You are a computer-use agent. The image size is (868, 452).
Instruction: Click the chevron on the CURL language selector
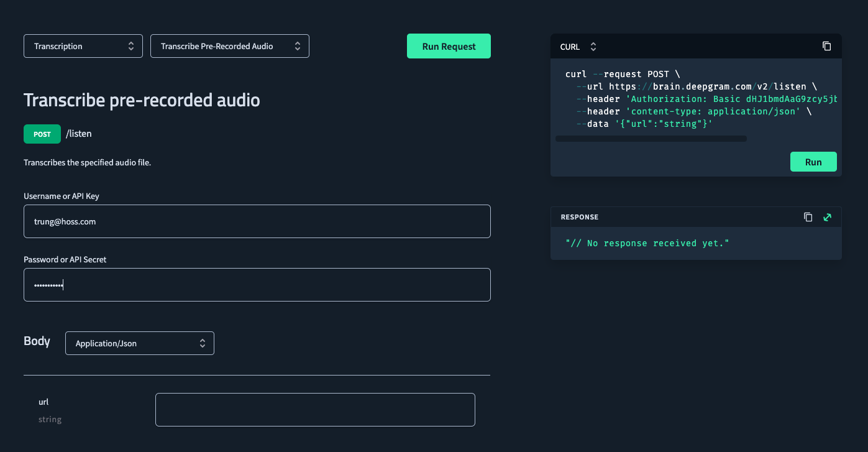593,46
